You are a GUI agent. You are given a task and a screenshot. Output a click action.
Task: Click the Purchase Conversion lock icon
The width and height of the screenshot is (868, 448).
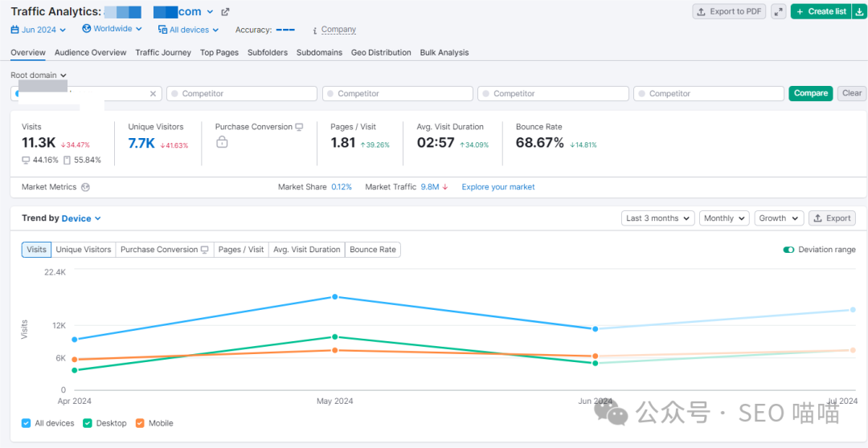pyautogui.click(x=222, y=142)
